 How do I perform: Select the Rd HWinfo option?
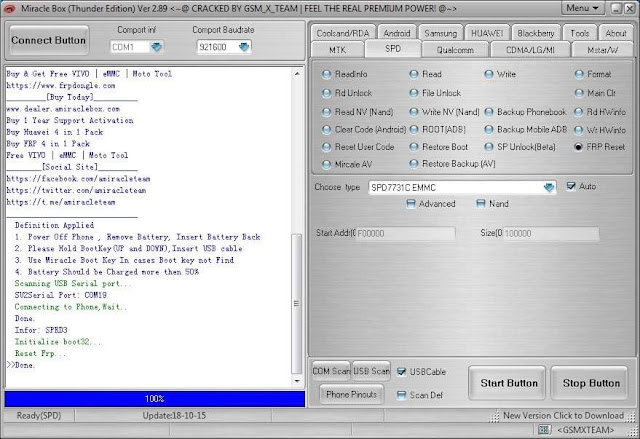point(600,112)
